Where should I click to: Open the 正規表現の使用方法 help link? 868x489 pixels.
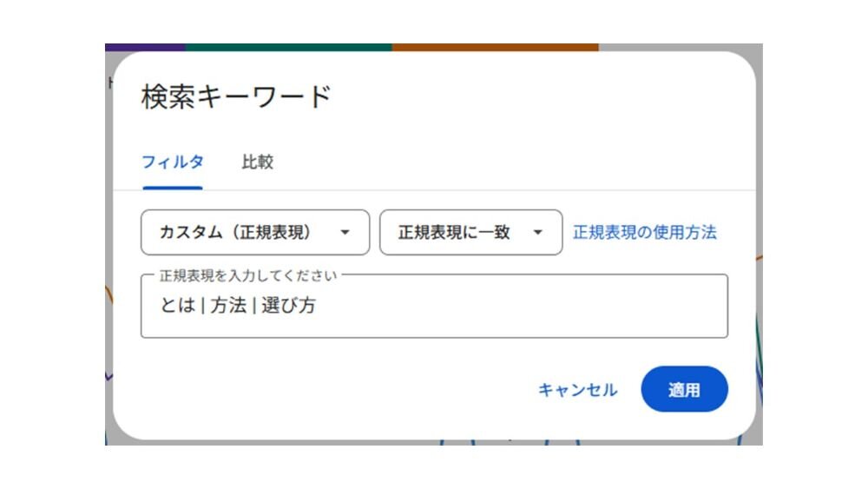(x=644, y=233)
